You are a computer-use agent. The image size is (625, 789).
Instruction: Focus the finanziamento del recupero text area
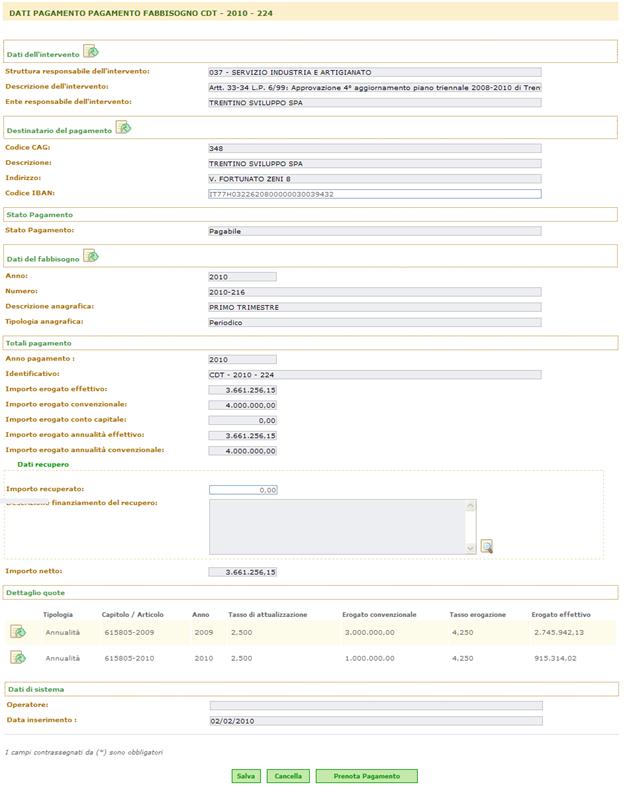[342, 527]
